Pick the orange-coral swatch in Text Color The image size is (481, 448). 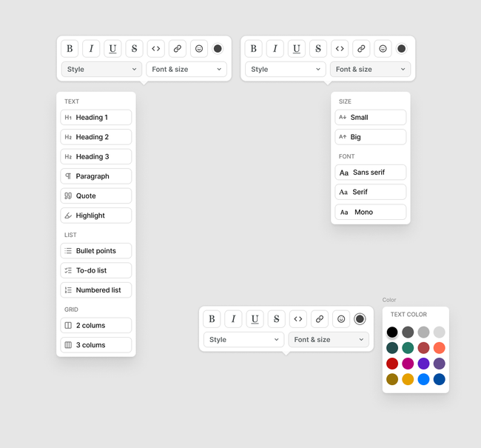440,348
